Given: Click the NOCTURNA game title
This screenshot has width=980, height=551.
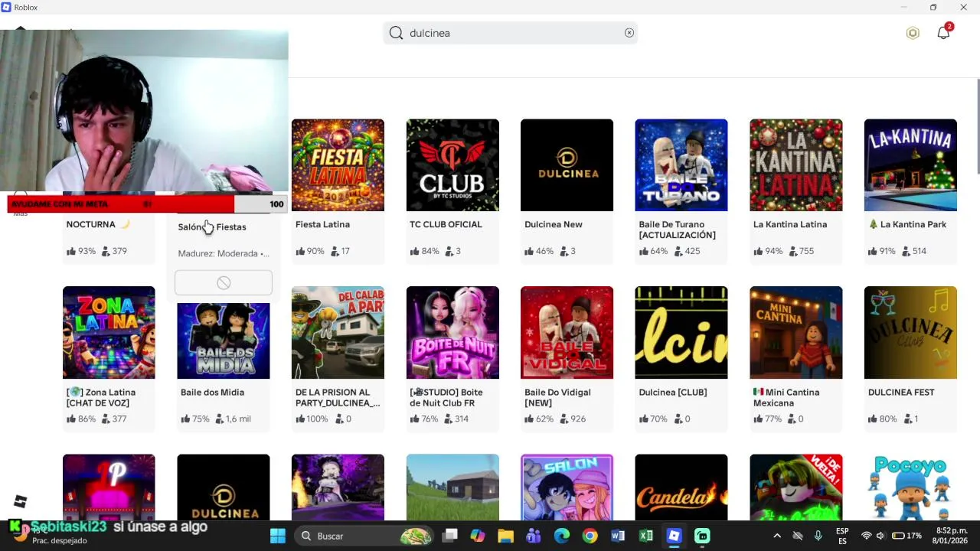Looking at the screenshot, I should [x=98, y=224].
